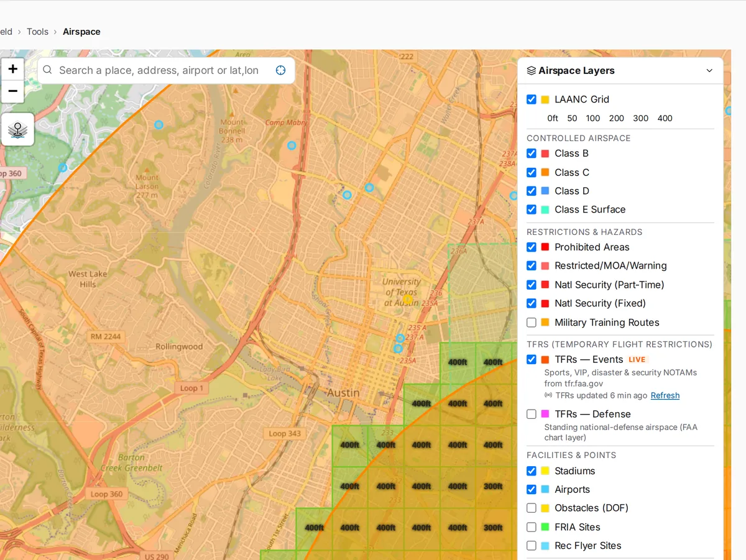Disable TFRs — Events layer

point(532,359)
